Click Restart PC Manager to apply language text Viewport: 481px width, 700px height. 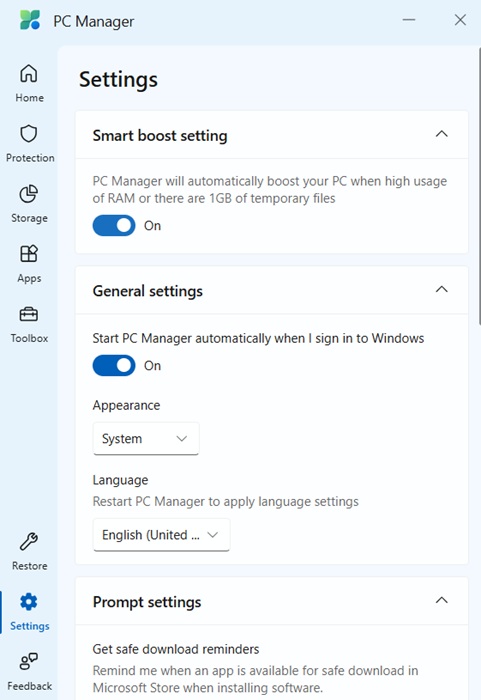[x=226, y=501]
